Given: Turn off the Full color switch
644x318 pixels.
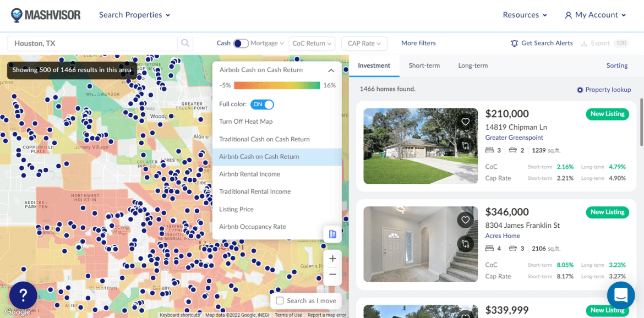Looking at the screenshot, I should (262, 105).
